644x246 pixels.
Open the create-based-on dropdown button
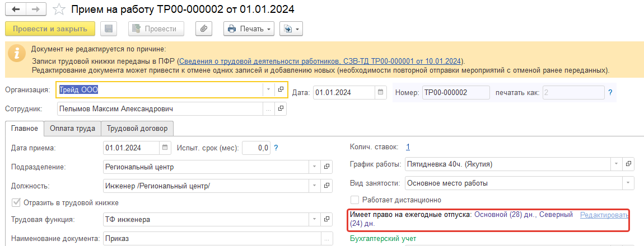click(291, 29)
